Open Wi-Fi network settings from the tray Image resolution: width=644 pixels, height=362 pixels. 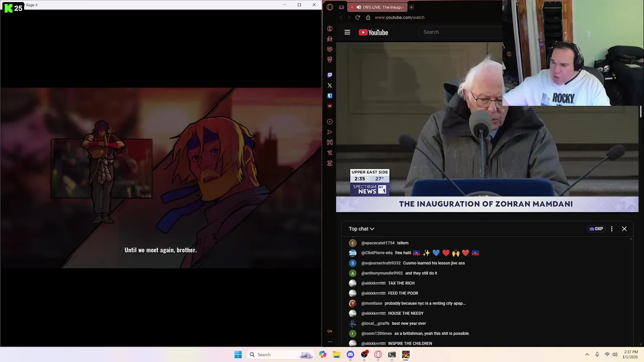click(607, 354)
